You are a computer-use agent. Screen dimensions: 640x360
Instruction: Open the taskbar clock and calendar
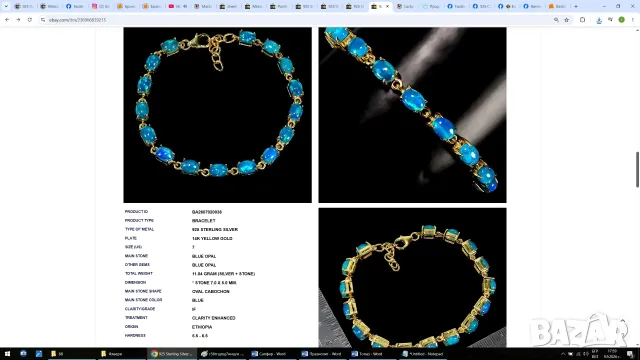(x=612, y=354)
